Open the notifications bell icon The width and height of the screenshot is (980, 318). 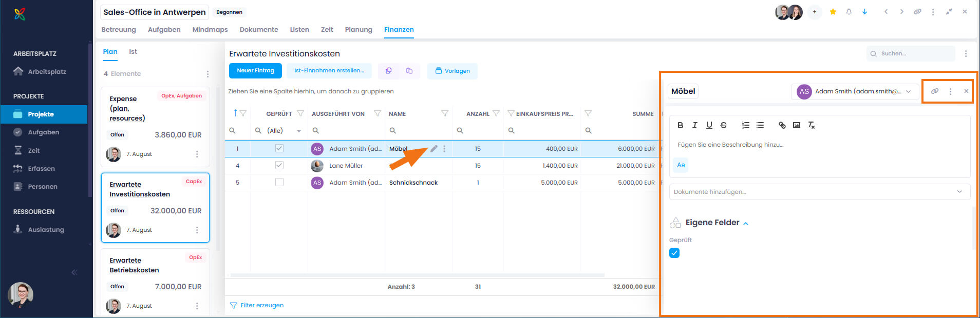tap(849, 12)
